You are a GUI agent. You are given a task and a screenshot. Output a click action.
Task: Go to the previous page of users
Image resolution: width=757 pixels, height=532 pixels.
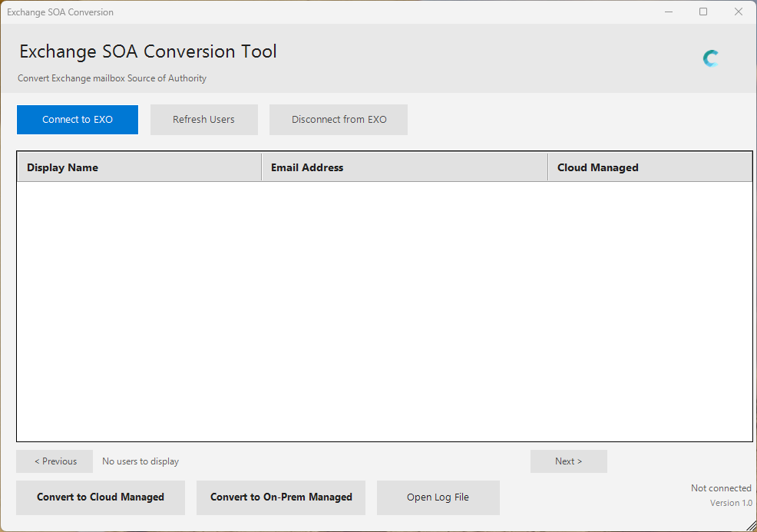click(54, 461)
